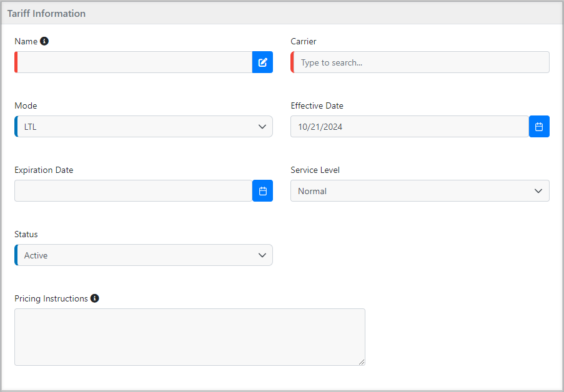Screen dimensions: 564x392
Task: Click the Mode field label
Action: pyautogui.click(x=26, y=105)
